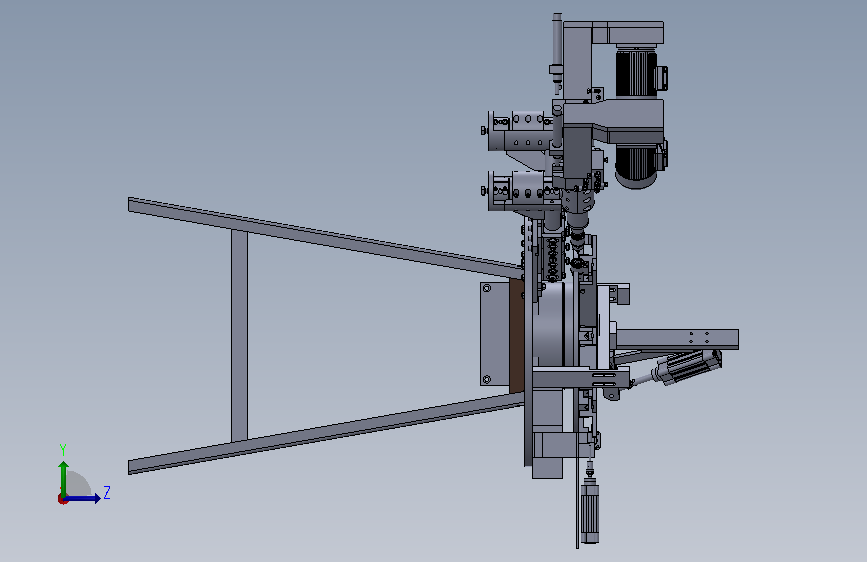Select the gray mounting plate with corner bolt holes
The width and height of the screenshot is (867, 562).
pos(495,334)
